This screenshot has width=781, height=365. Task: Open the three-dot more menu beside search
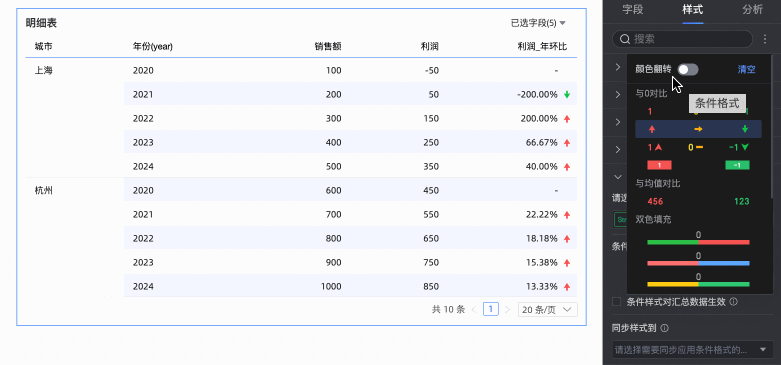(x=765, y=39)
